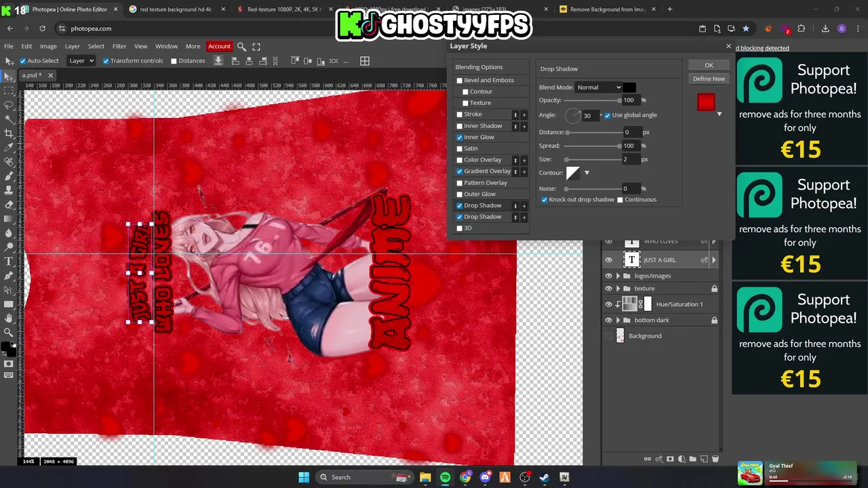Click the Define New button
Viewport: 868px width, 488px height.
tap(709, 79)
